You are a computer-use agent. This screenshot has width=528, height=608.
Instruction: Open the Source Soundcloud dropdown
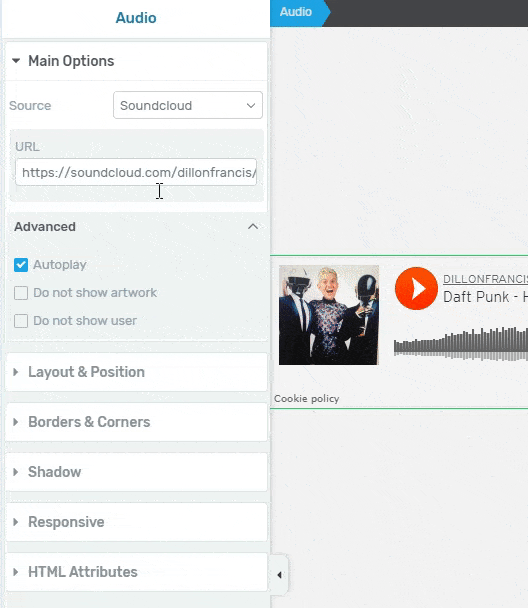pos(188,105)
